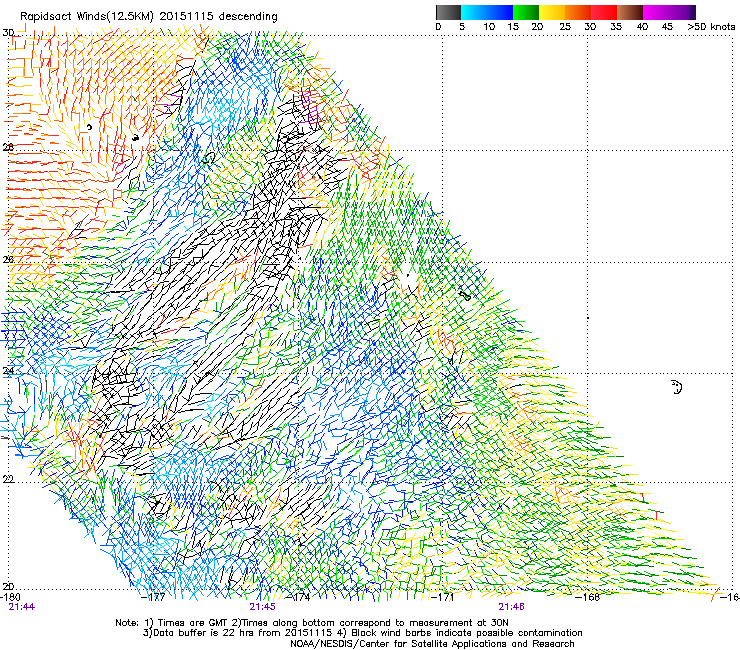Click the latitude label '24' on left axis
This screenshot has height=650, width=740.
(8, 371)
